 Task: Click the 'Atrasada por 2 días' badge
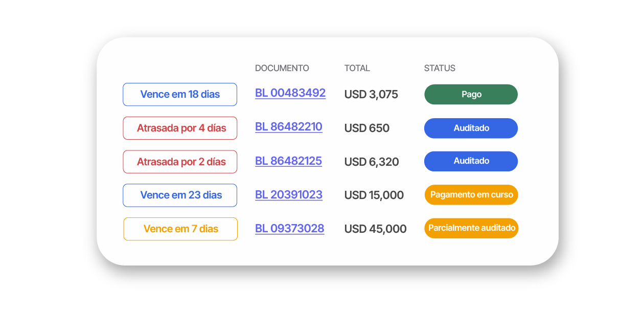(x=180, y=162)
